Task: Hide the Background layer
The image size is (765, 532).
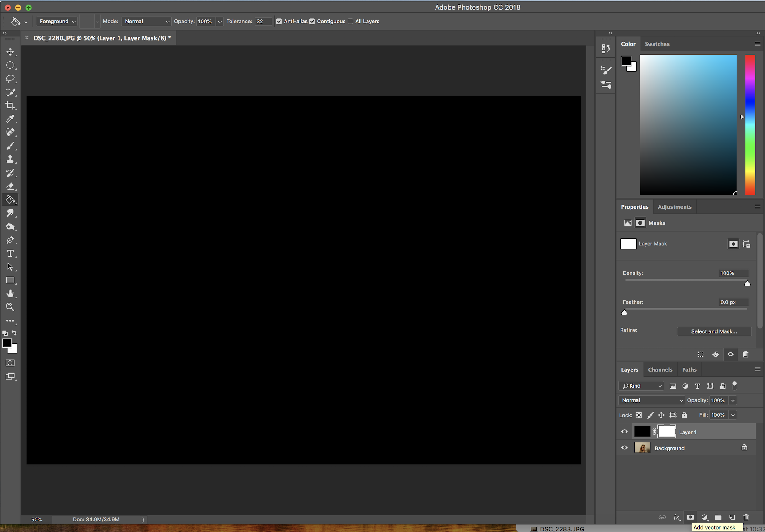Action: pyautogui.click(x=624, y=448)
